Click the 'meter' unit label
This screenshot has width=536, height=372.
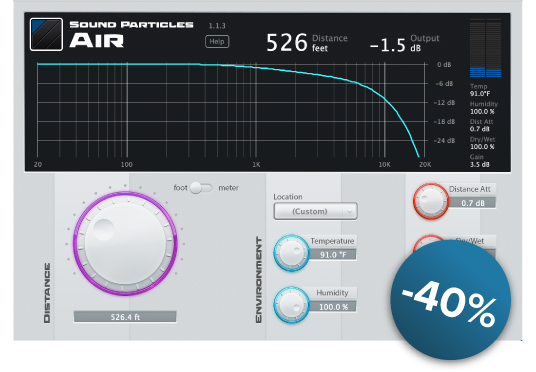coord(229,188)
